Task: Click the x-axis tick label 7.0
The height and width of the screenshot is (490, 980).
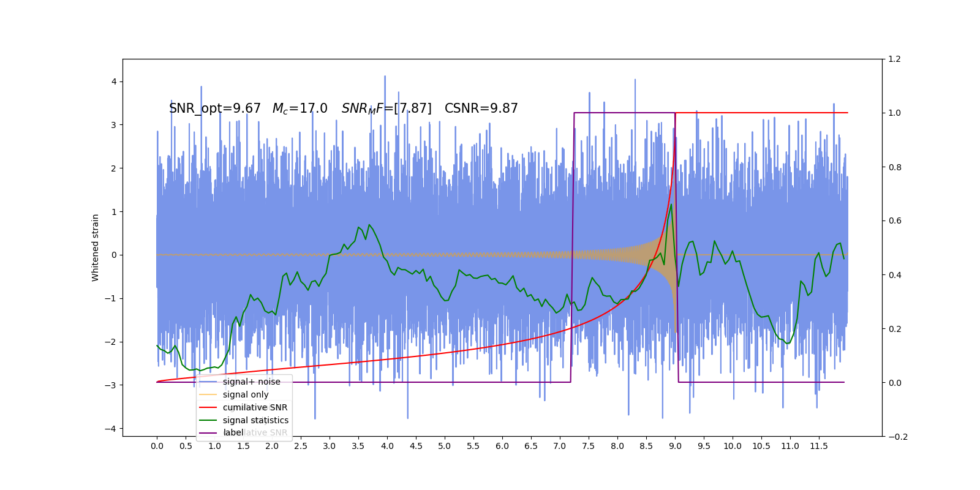Action: [560, 446]
